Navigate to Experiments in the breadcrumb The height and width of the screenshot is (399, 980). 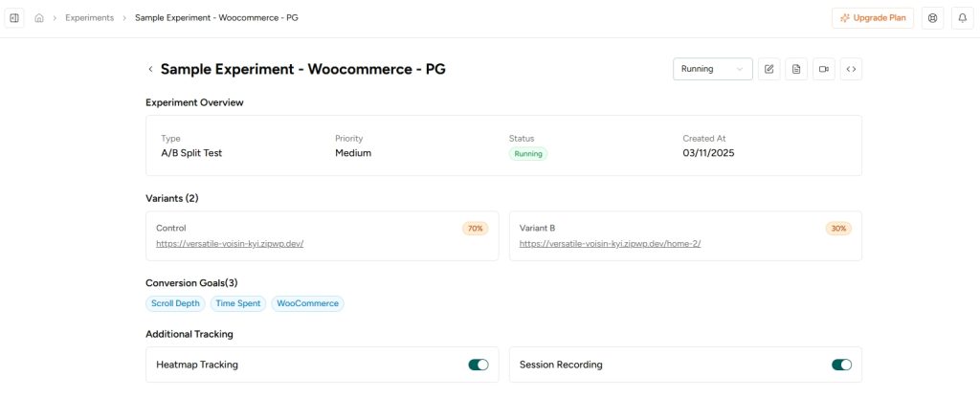coord(89,18)
